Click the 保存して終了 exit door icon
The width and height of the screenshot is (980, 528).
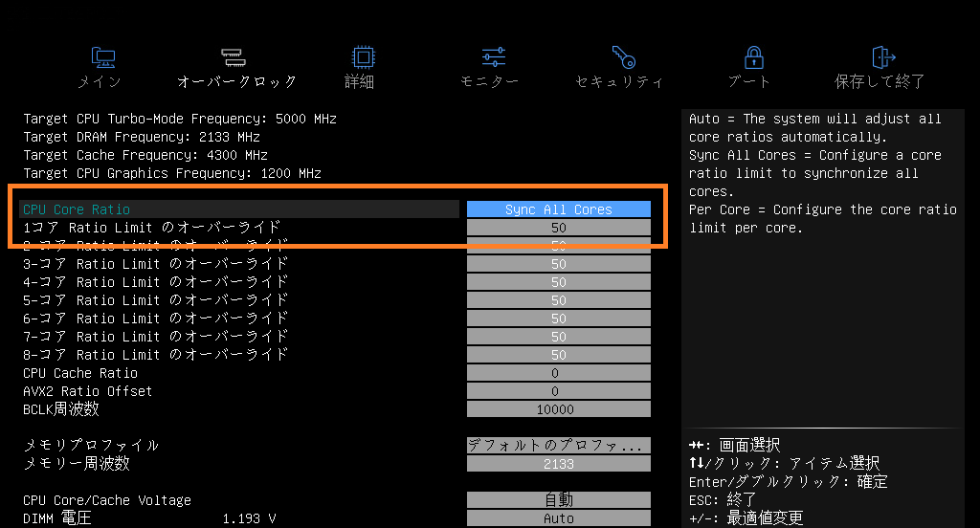point(883,57)
